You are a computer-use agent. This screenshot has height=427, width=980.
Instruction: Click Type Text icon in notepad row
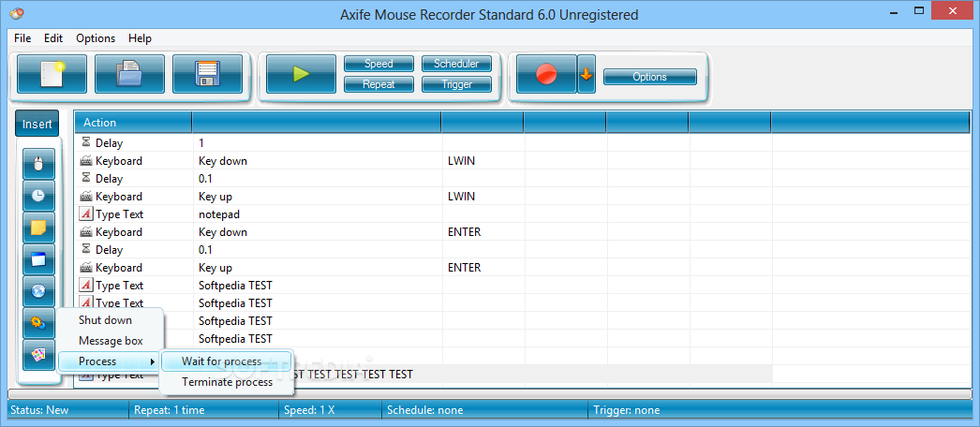coord(86,214)
